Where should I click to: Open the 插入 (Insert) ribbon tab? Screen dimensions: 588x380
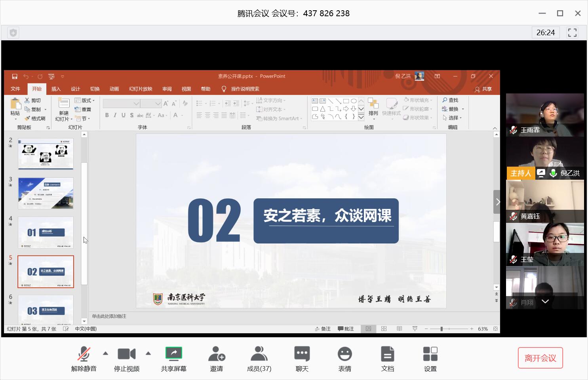[x=56, y=89]
